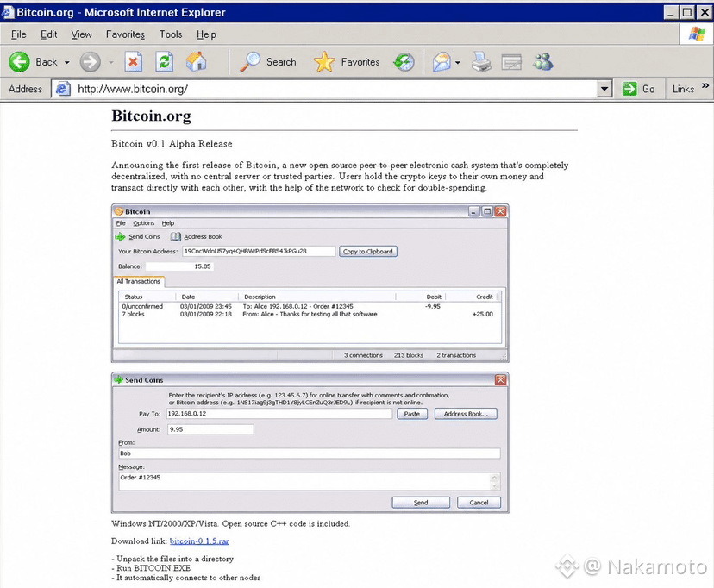The height and width of the screenshot is (588, 714).
Task: Expand the address bar dropdown list
Action: click(604, 89)
